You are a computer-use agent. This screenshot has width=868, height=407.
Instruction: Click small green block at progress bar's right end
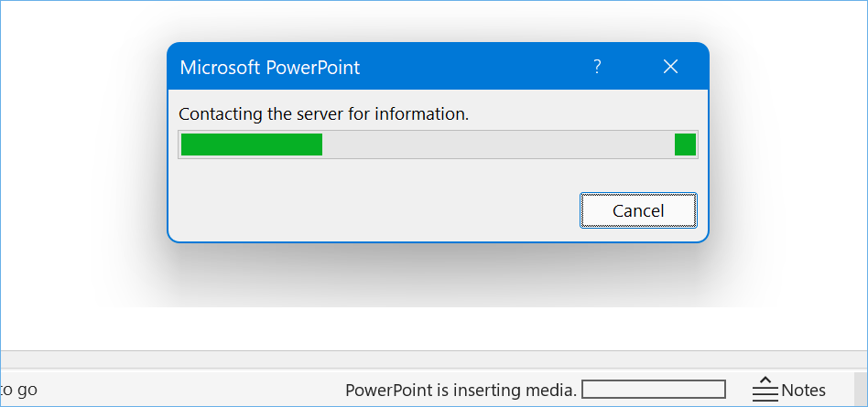(685, 145)
